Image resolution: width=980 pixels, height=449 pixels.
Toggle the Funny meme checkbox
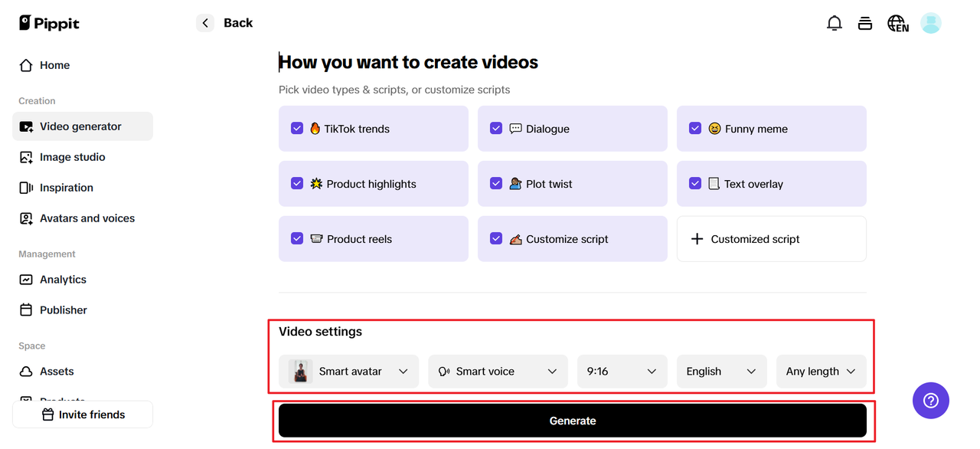click(x=695, y=129)
